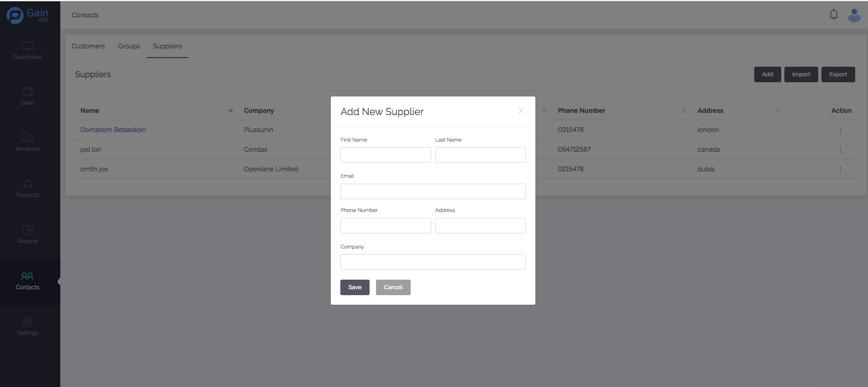The image size is (868, 387).
Task: Switch to the Customers tab
Action: [88, 46]
